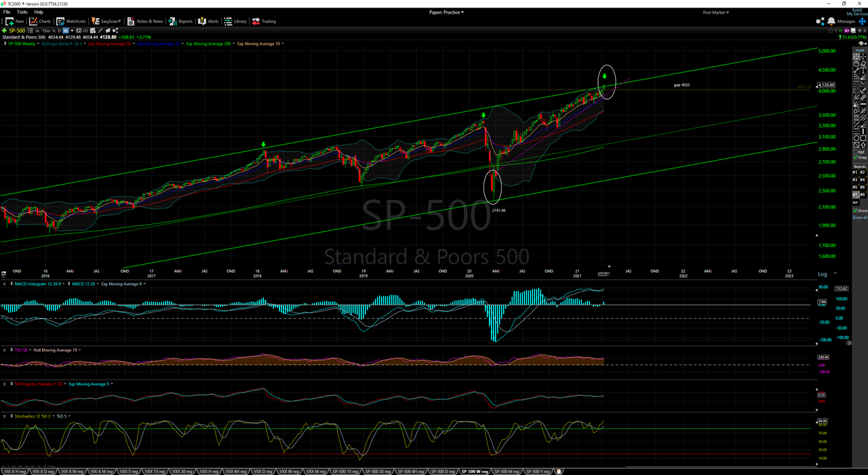Click the more button above drawing tools
The width and height of the screenshot is (868, 475).
pos(860,50)
